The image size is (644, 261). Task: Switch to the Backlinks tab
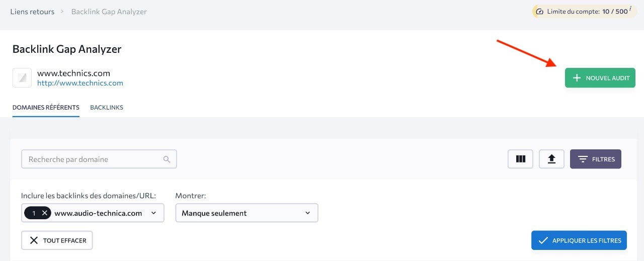107,108
